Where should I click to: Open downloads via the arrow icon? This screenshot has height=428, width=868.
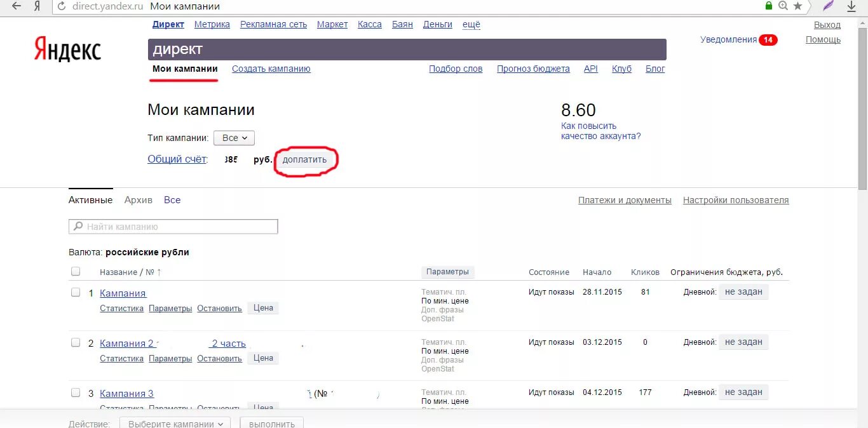[x=852, y=6]
